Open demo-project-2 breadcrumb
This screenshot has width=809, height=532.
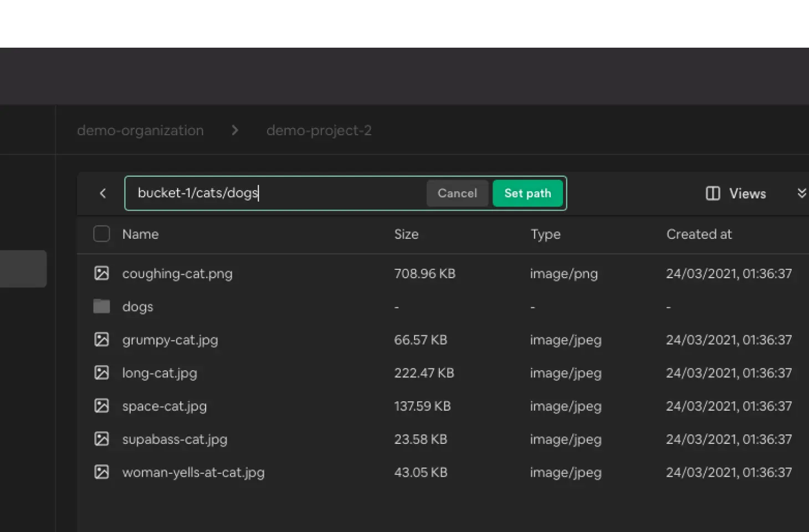[x=319, y=130]
